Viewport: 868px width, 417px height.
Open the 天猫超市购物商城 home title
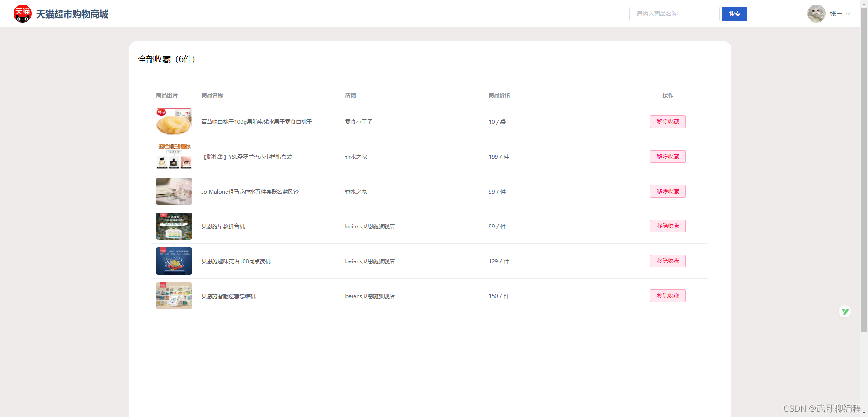tap(72, 14)
